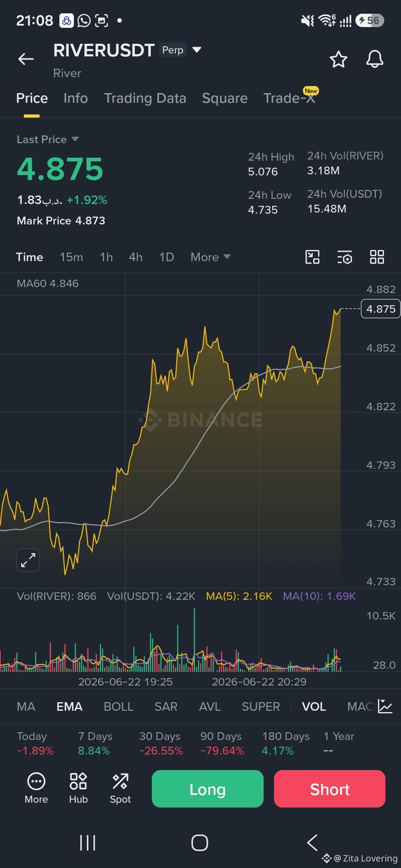Open chart settings icon

pyautogui.click(x=345, y=257)
